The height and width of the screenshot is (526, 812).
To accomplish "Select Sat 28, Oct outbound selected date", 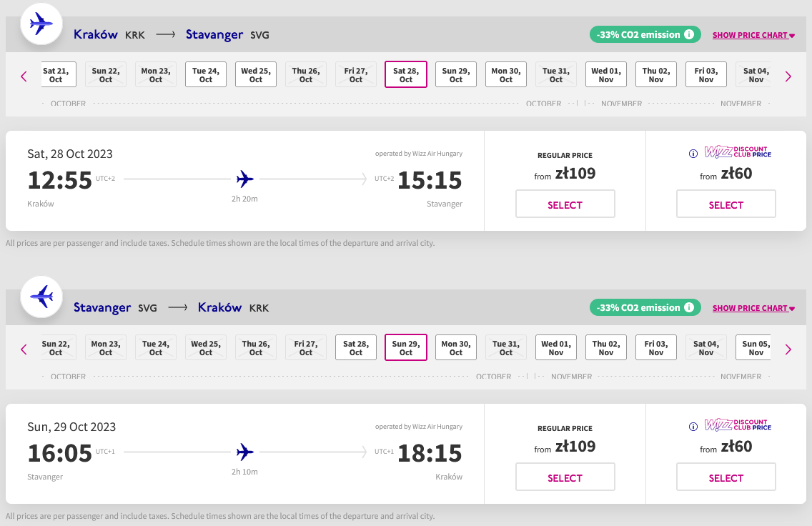I will pos(406,74).
